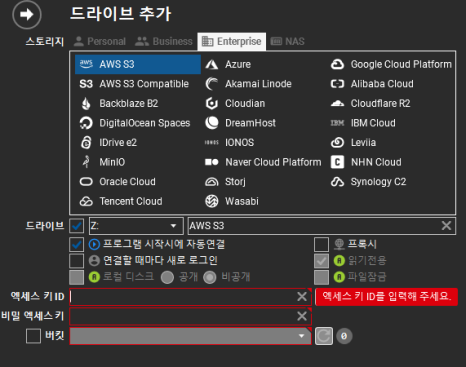This screenshot has width=466, height=367.
Task: Choose the Synology C2 icon
Action: 337,182
